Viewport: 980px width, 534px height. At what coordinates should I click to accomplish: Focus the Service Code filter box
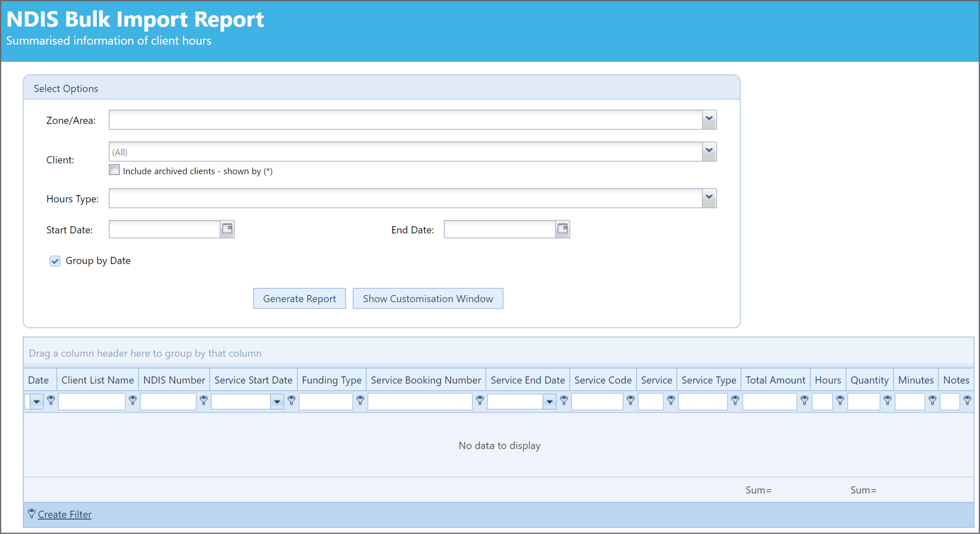[x=597, y=402]
